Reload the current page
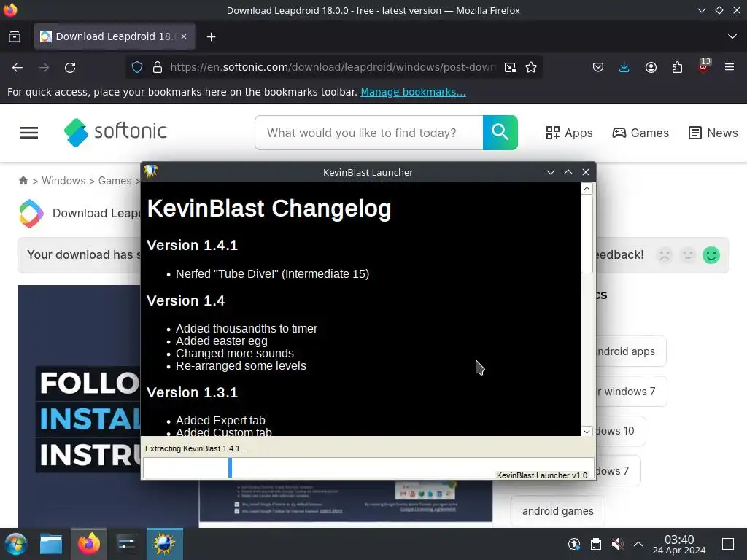 pyautogui.click(x=70, y=68)
